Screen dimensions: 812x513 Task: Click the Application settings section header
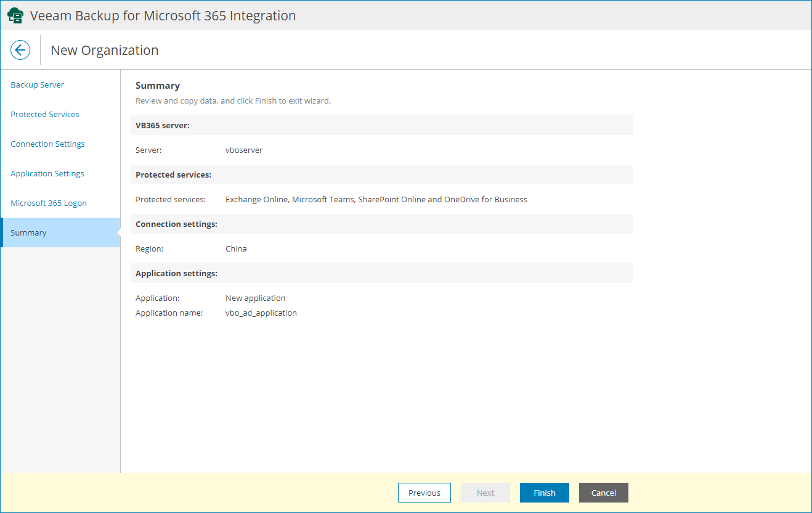382,273
